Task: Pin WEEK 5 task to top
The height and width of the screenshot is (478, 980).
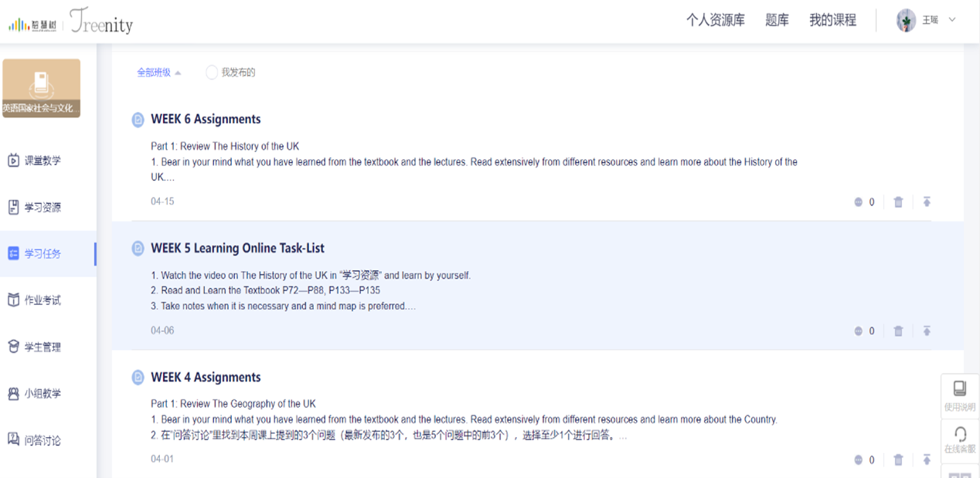Action: coord(927,331)
